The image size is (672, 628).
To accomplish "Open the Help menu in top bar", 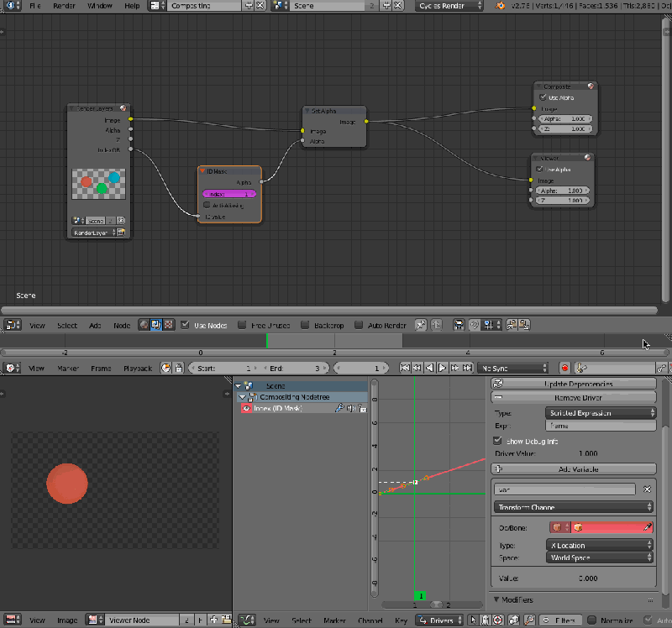I will click(132, 6).
